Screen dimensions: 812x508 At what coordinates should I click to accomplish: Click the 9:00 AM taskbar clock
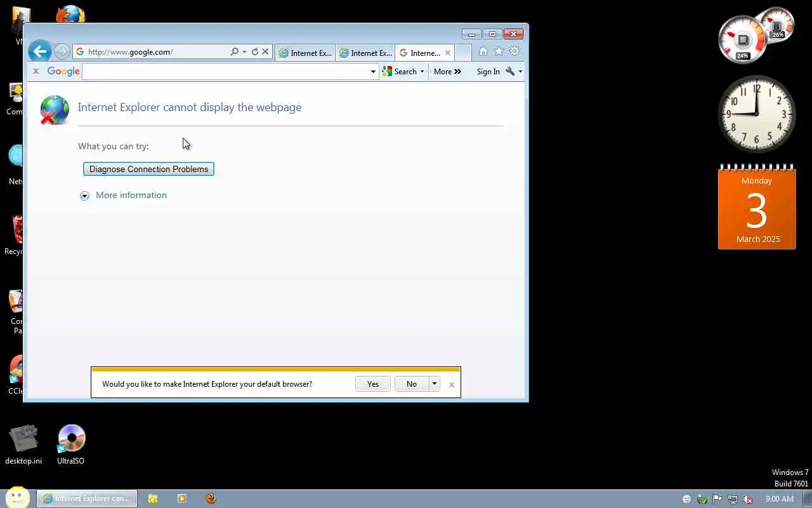point(780,499)
